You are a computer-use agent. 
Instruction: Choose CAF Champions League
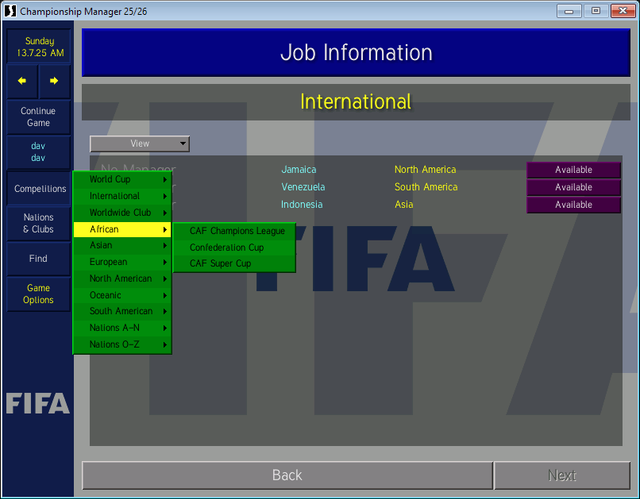tap(234, 231)
